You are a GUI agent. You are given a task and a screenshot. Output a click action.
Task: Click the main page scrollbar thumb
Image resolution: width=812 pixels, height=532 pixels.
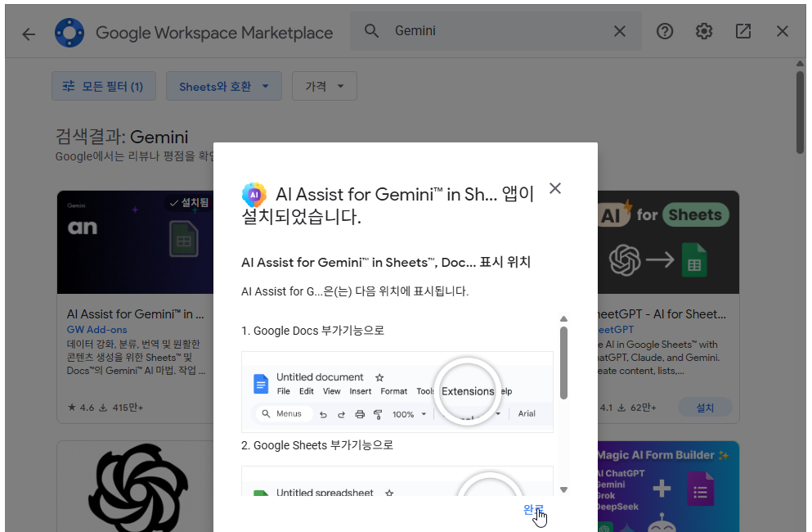click(x=800, y=112)
